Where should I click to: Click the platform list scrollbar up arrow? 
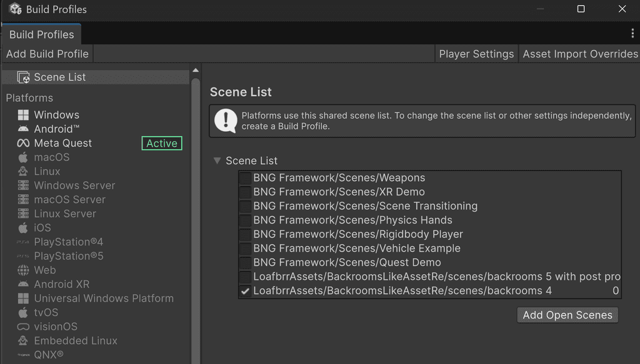pyautogui.click(x=196, y=70)
